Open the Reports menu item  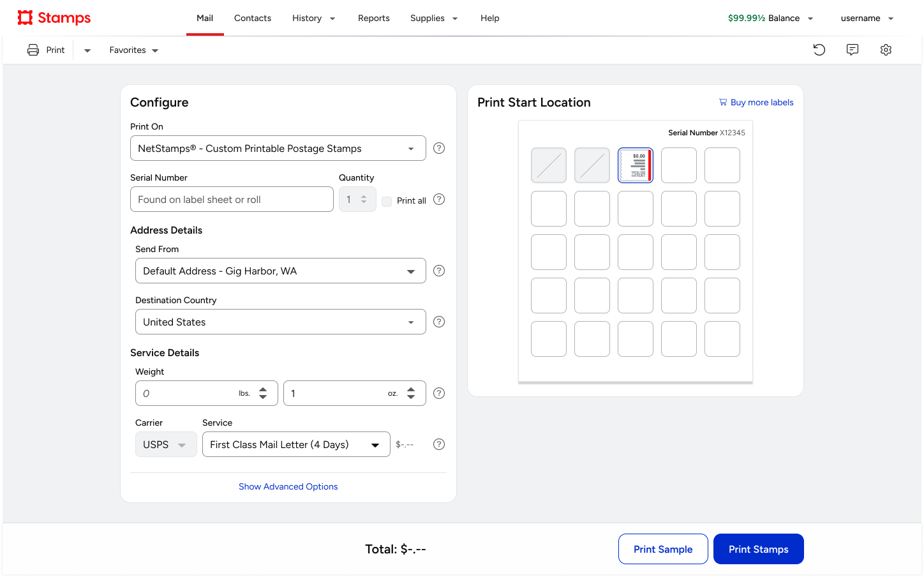click(x=374, y=18)
